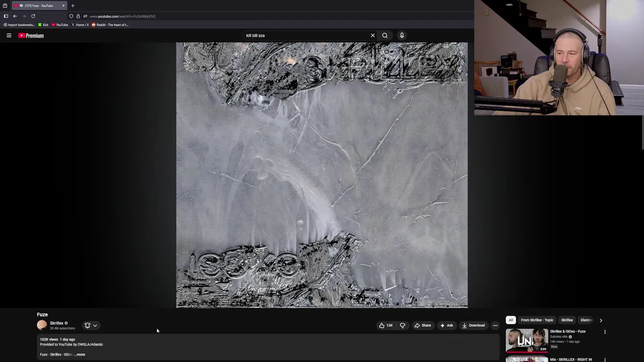Open 'Skrillex & ISOxo - Fuze' title
This screenshot has height=362, width=644.
(568, 331)
